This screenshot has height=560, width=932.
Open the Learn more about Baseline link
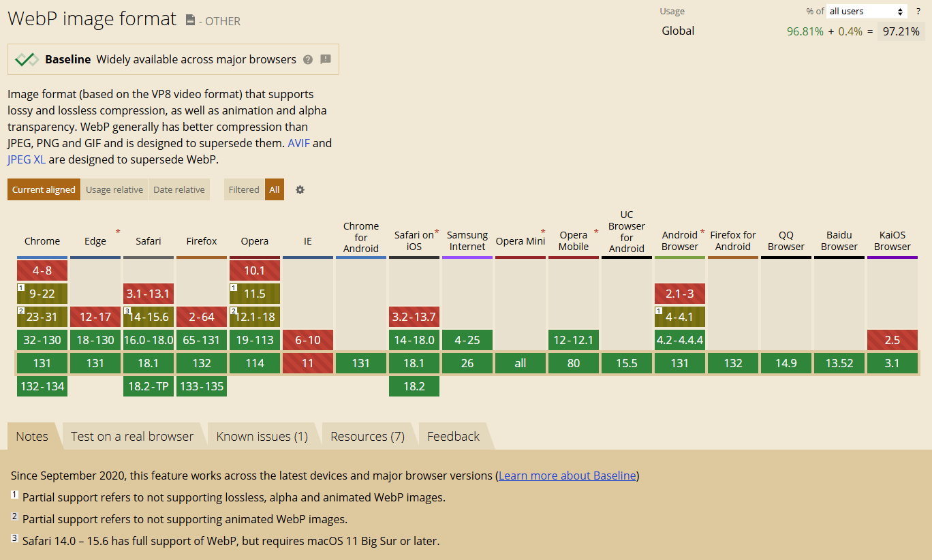567,476
